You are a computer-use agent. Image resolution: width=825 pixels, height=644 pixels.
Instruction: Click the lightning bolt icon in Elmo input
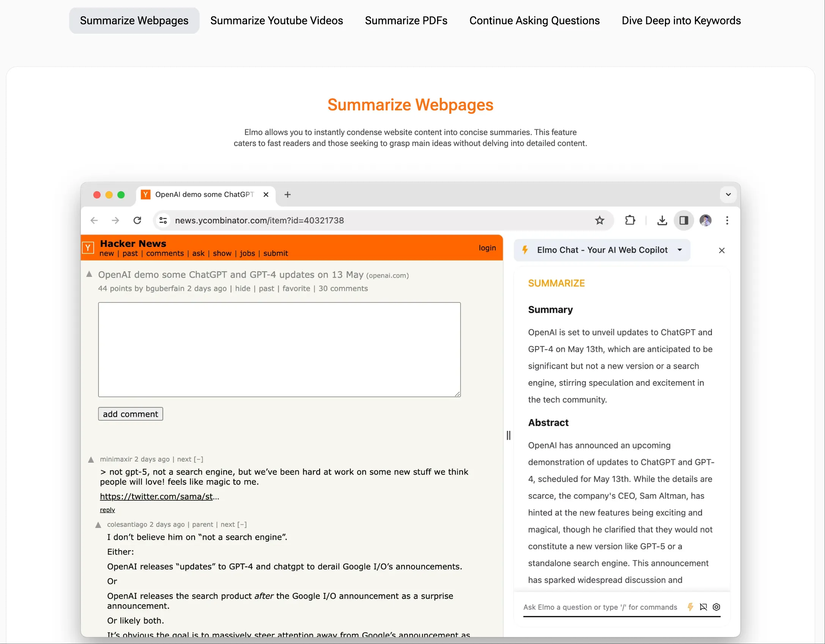coord(690,607)
